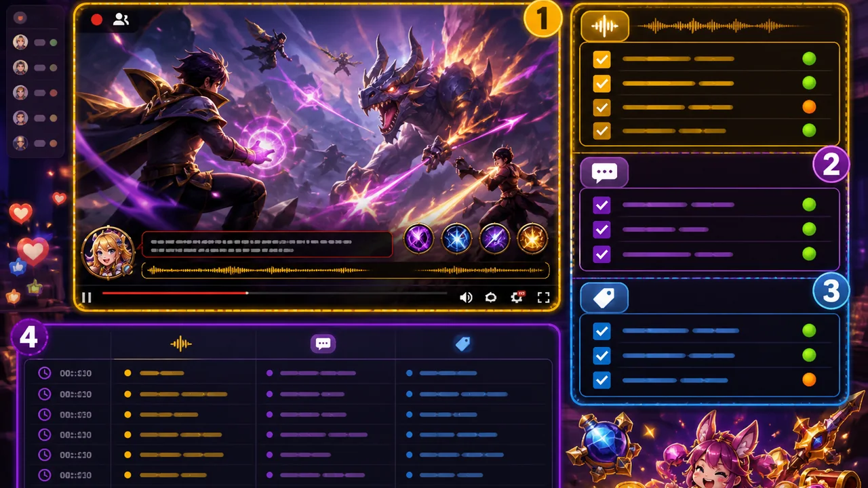This screenshot has width=868, height=488.
Task: Uncheck the top checkbox in the purple chat panel
Action: tap(601, 205)
